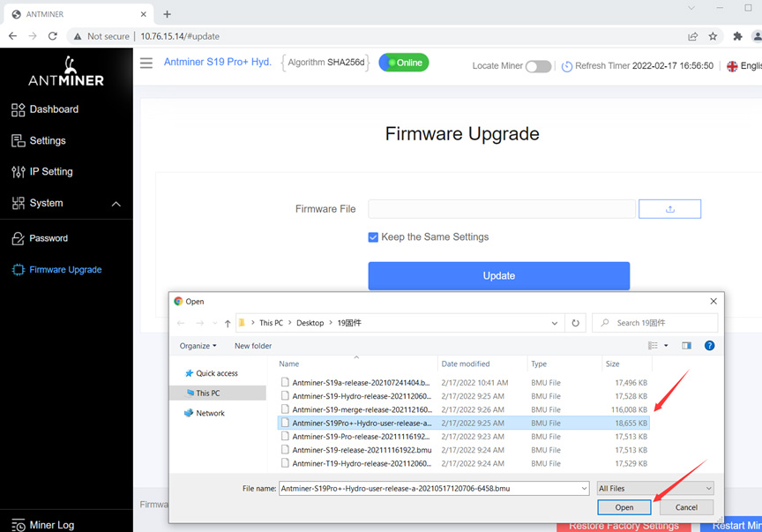
Task: Click the Update button
Action: 498,275
